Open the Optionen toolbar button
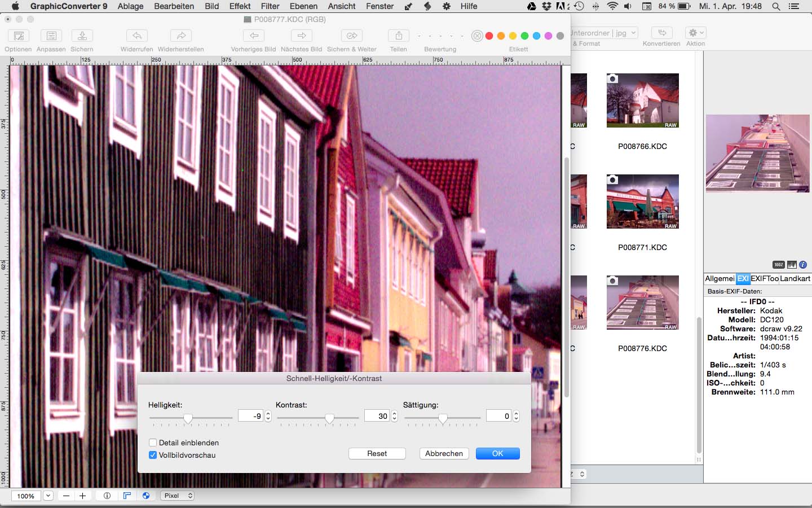Image resolution: width=812 pixels, height=508 pixels. [19, 36]
